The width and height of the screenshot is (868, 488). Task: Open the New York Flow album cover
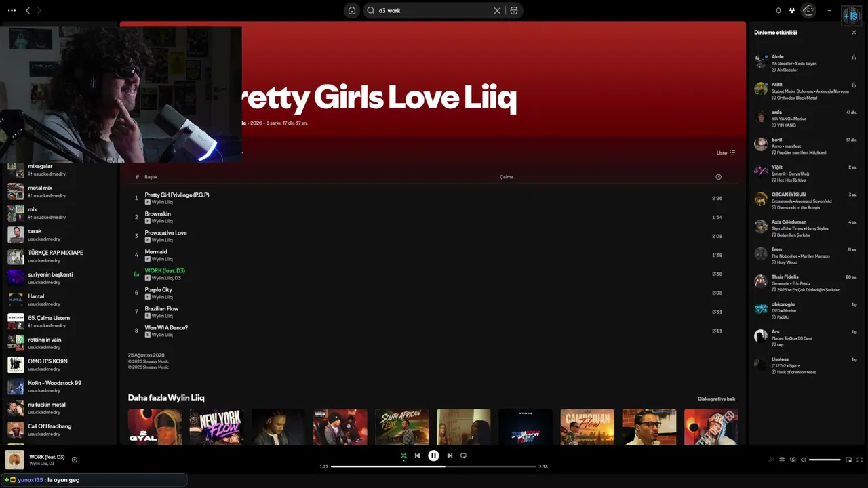click(x=216, y=427)
